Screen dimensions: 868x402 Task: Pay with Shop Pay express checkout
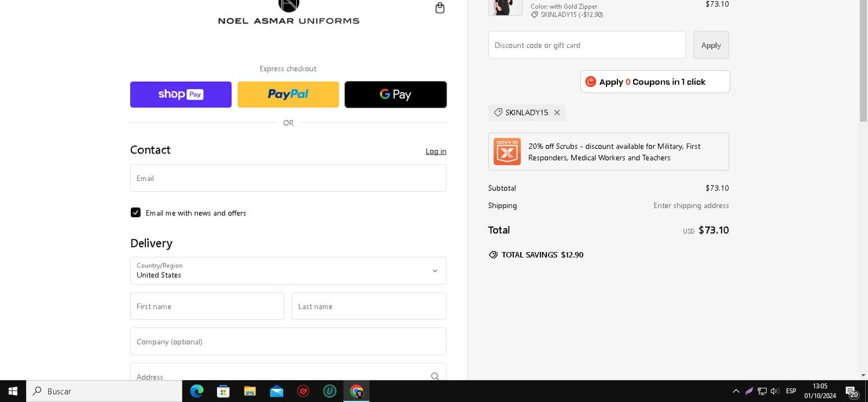[x=181, y=94]
